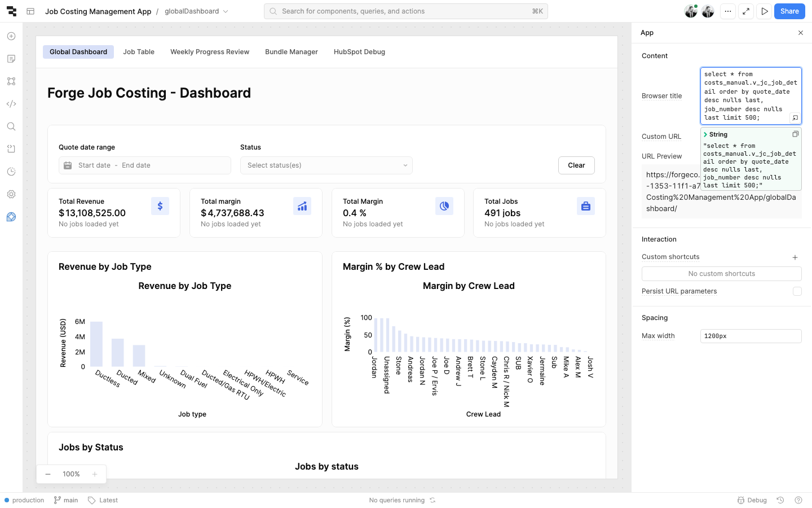The image size is (812, 508).
Task: Toggle the left panel layout icon in header
Action: pos(31,11)
